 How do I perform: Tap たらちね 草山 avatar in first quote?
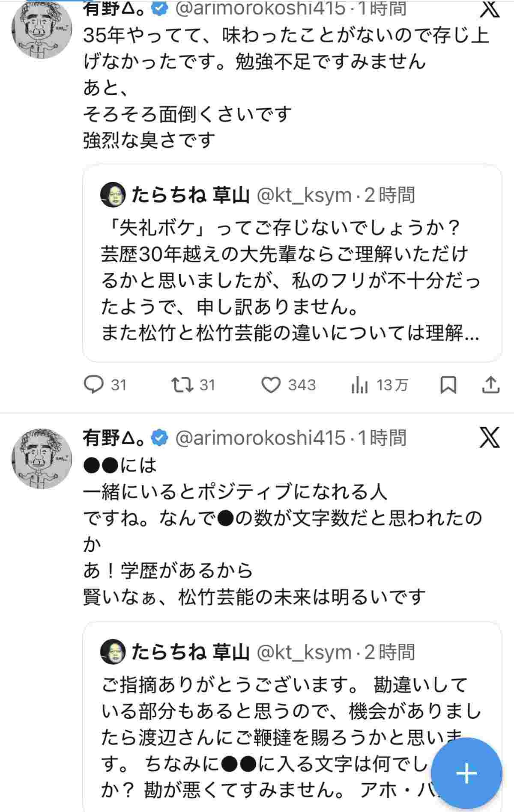113,195
